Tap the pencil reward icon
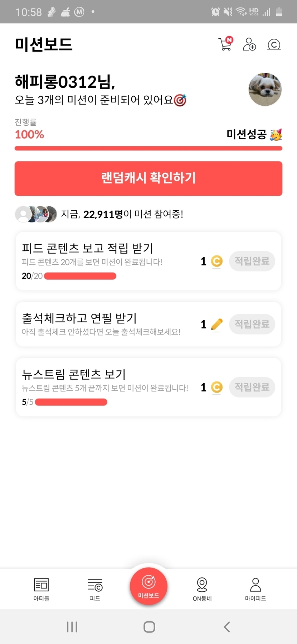297x644 pixels. (x=216, y=325)
